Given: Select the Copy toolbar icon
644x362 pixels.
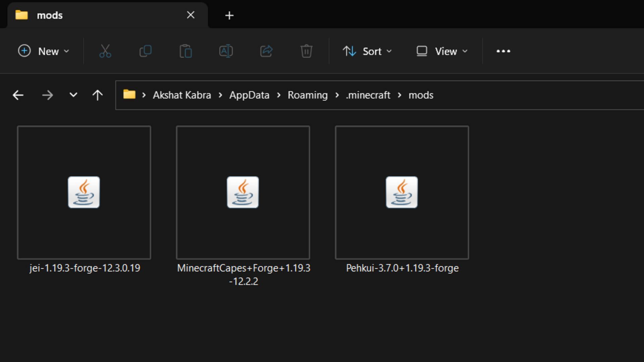Looking at the screenshot, I should click(x=145, y=51).
